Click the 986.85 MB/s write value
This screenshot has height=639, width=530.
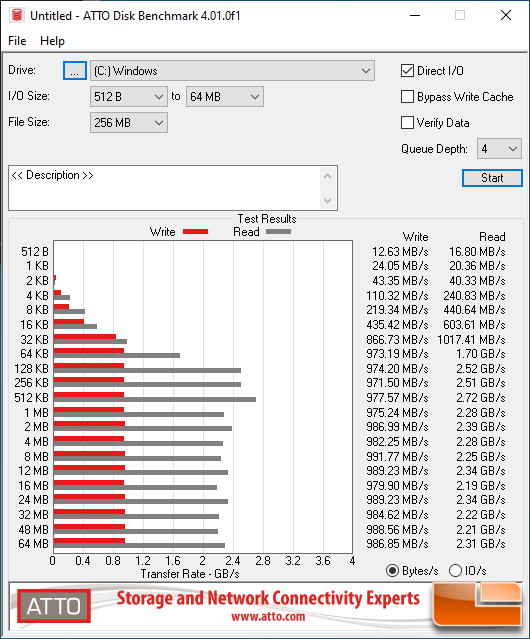pyautogui.click(x=397, y=544)
